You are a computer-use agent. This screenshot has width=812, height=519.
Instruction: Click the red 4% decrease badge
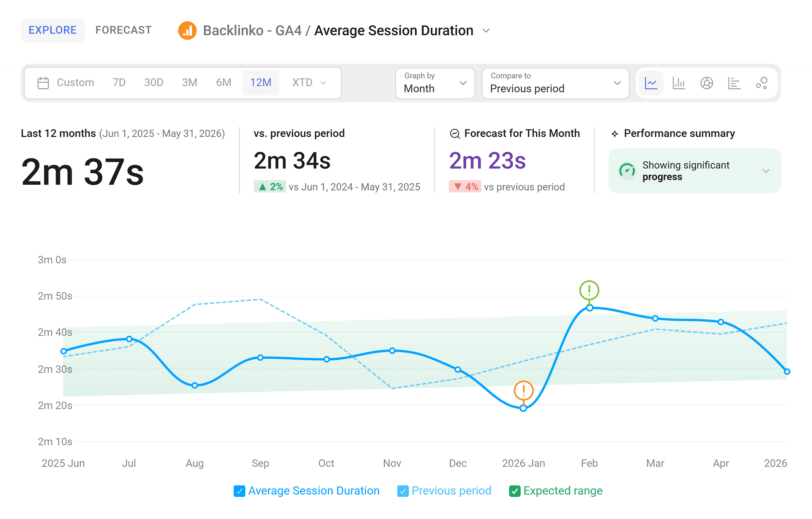tap(465, 187)
